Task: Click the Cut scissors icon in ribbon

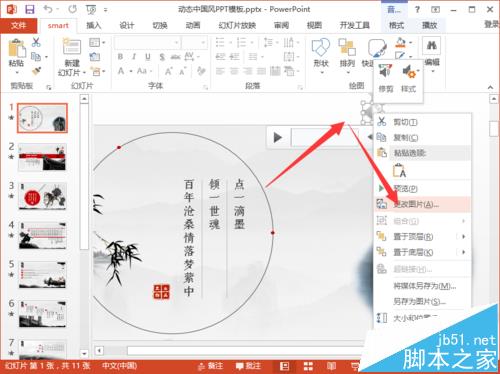Action: pos(36,42)
